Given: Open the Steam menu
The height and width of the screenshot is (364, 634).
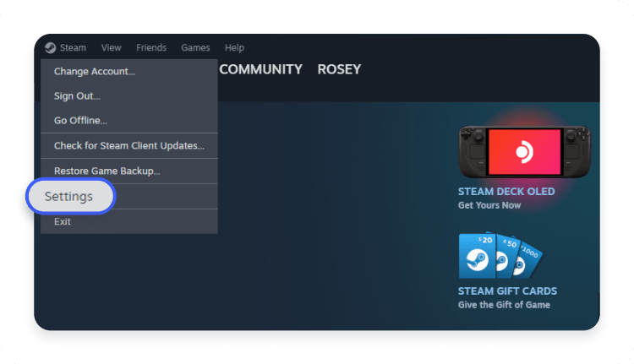Looking at the screenshot, I should 73,47.
